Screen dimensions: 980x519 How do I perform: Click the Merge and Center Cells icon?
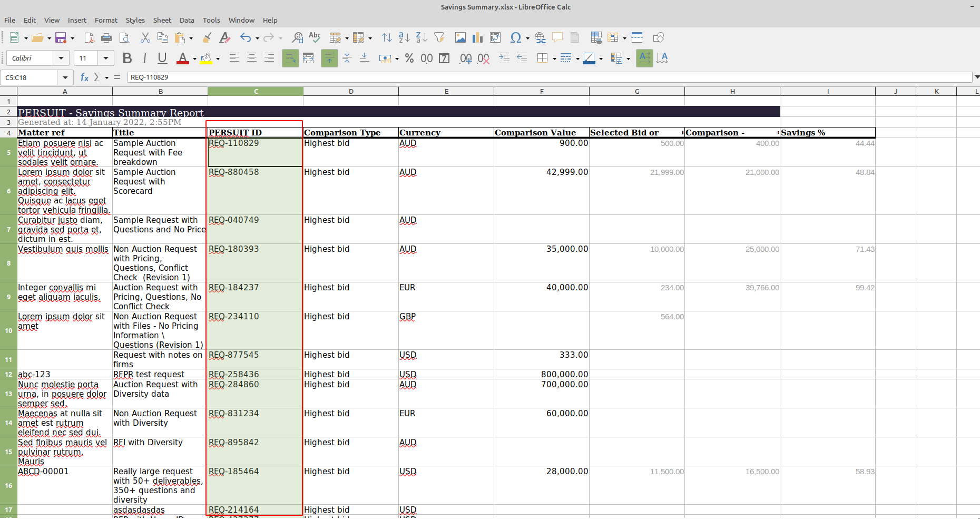pyautogui.click(x=309, y=58)
